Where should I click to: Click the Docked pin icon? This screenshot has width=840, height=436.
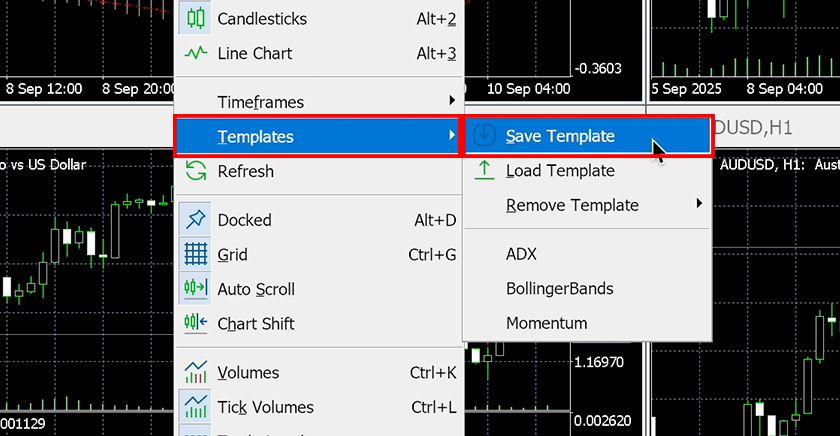(x=196, y=220)
